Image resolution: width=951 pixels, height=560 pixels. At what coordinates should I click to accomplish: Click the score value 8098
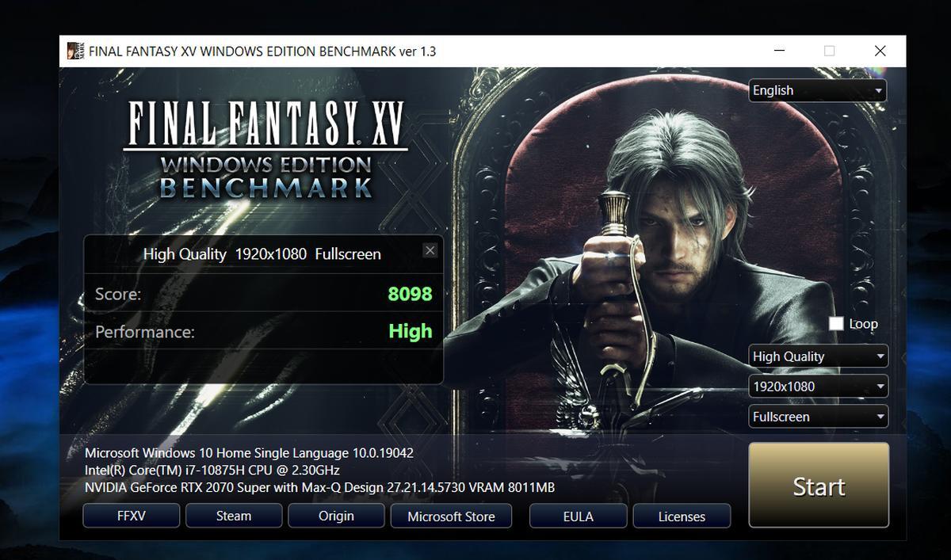(x=410, y=294)
